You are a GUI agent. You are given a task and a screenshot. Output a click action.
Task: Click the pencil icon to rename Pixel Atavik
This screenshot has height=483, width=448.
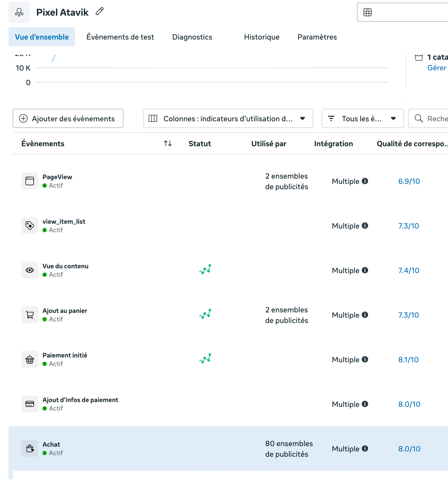coord(100,11)
